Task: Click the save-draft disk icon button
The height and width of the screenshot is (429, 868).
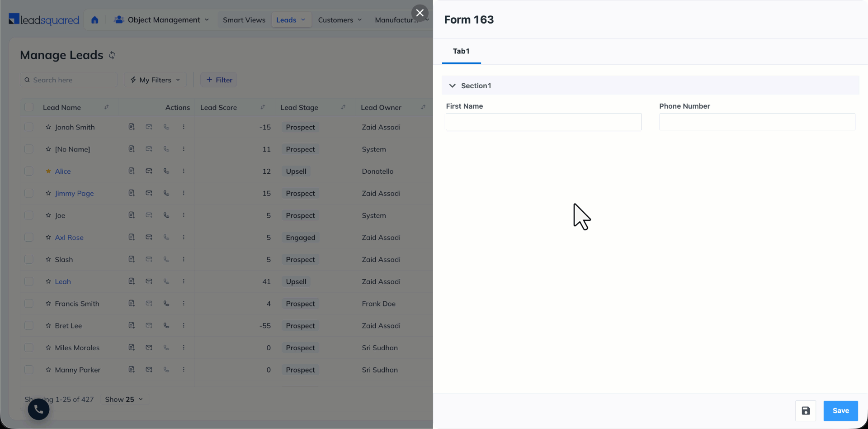Action: [x=806, y=411]
